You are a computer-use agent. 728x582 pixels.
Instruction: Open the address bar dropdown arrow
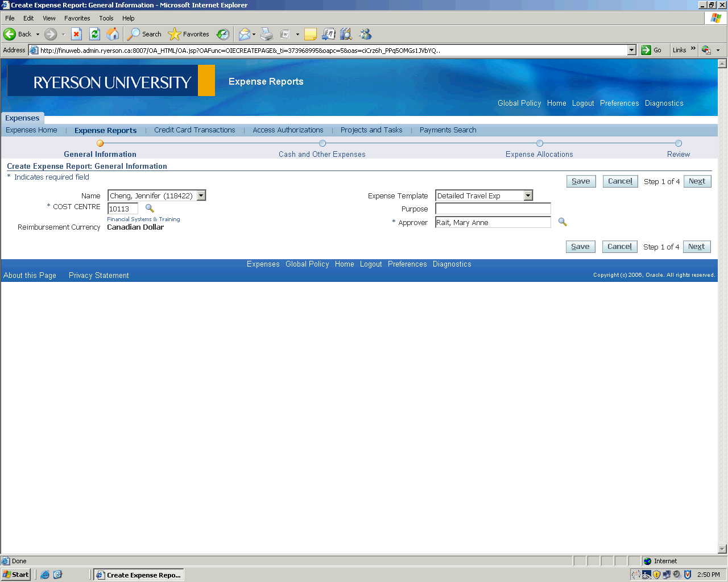(x=631, y=50)
